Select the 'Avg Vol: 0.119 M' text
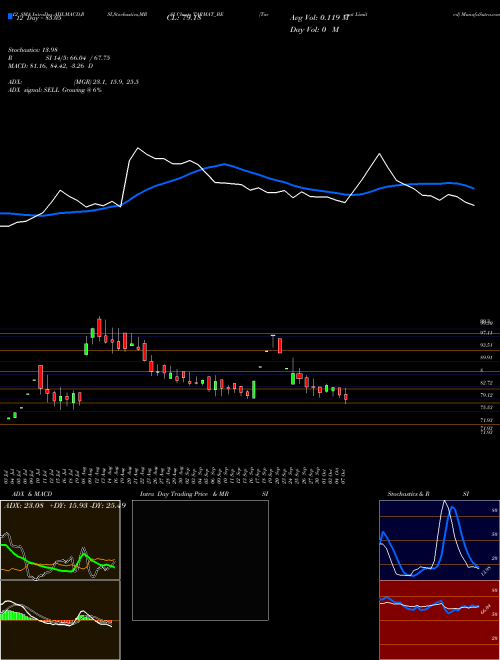 [x=319, y=18]
